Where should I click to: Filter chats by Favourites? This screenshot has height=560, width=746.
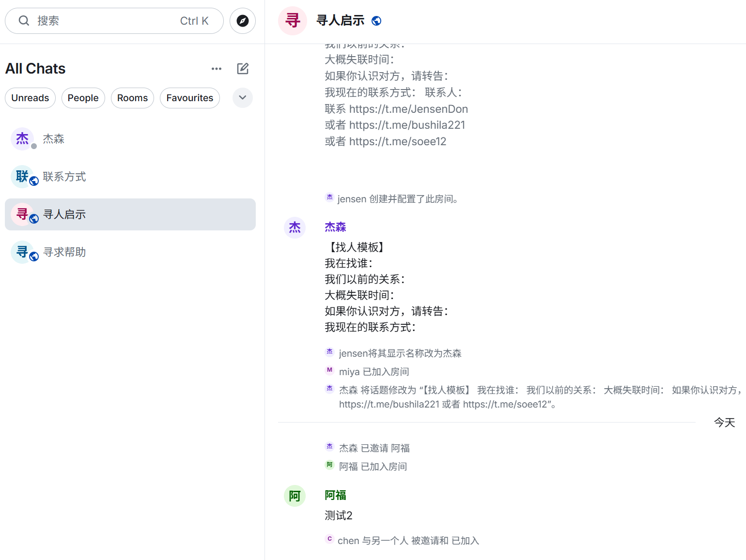[190, 98]
